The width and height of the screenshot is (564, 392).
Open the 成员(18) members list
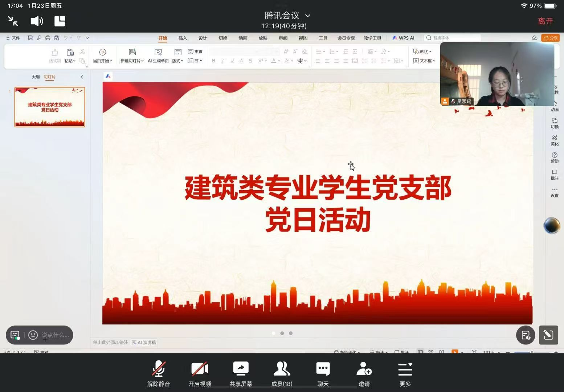(x=282, y=373)
